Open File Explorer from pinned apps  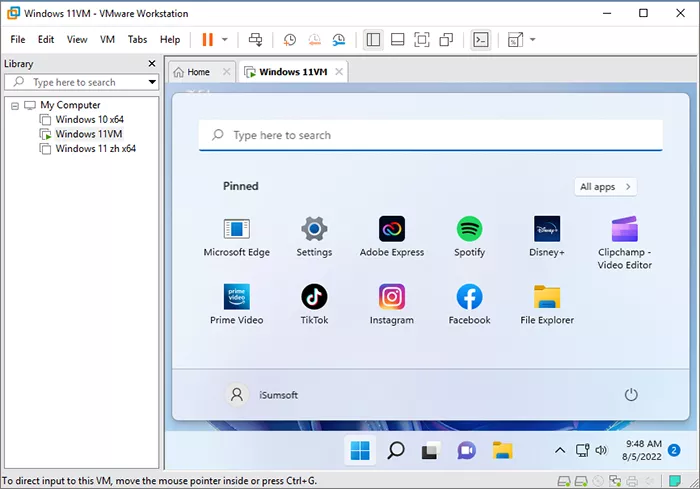coord(547,305)
